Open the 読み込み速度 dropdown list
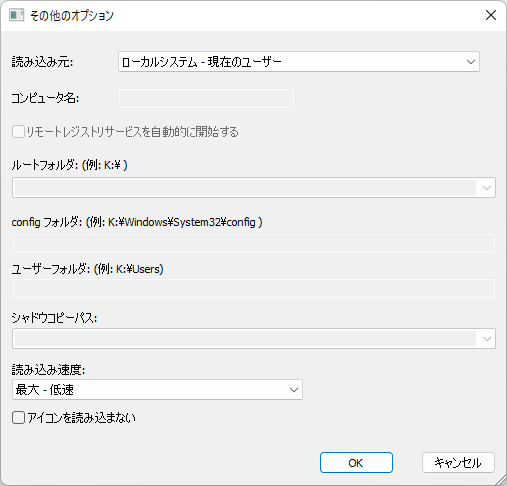507x486 pixels. pyautogui.click(x=157, y=389)
